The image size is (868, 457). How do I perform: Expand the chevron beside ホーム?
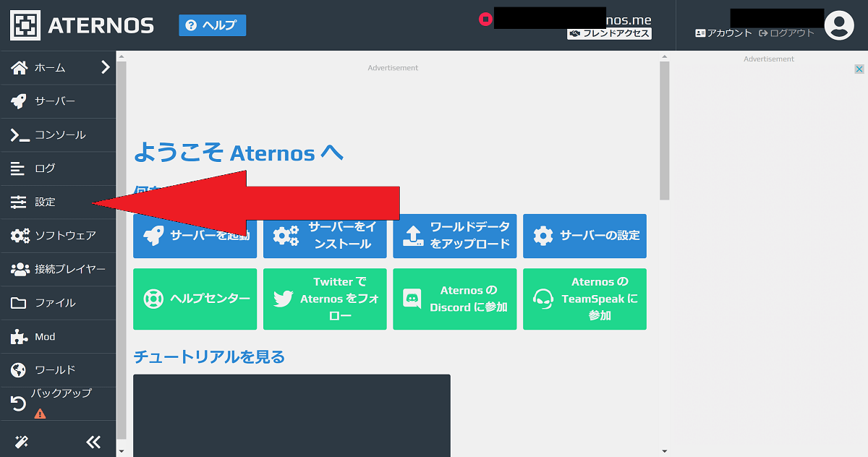106,67
